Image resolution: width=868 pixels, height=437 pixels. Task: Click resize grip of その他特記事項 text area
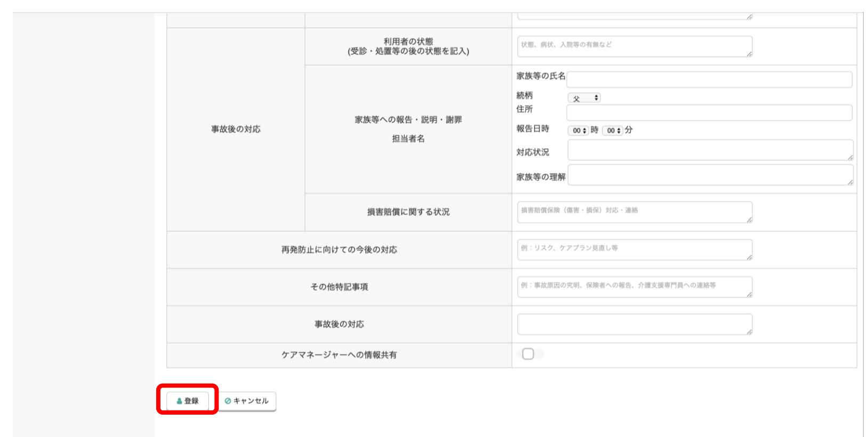pos(749,294)
